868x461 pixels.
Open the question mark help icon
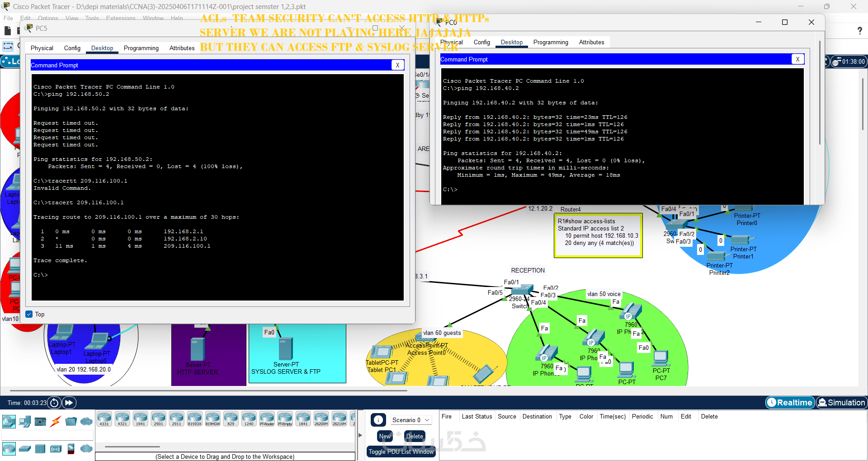[x=859, y=30]
